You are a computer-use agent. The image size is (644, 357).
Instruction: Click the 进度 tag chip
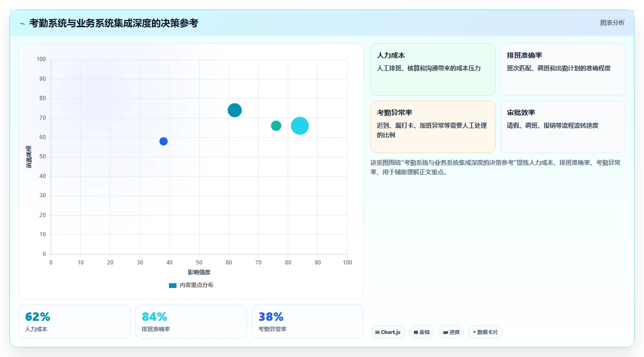tap(451, 332)
